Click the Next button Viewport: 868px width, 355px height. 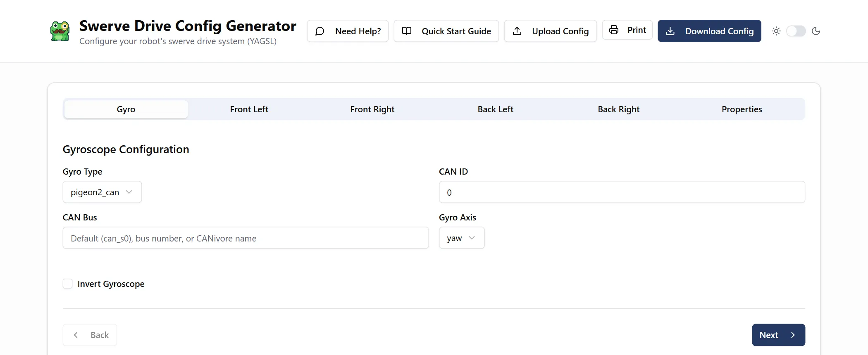[x=779, y=335]
